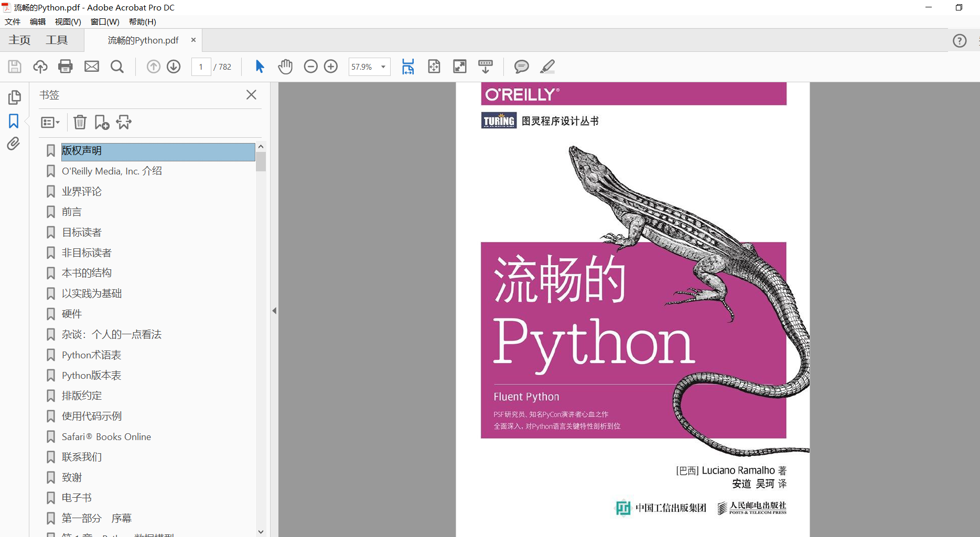
Task: Close the 流畅的Python.pdf tab
Action: point(193,40)
